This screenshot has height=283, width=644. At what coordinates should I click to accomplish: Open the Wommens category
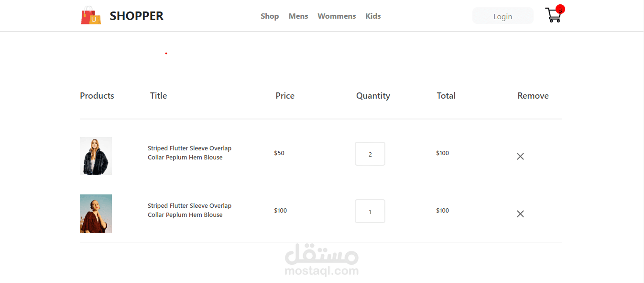pyautogui.click(x=337, y=16)
